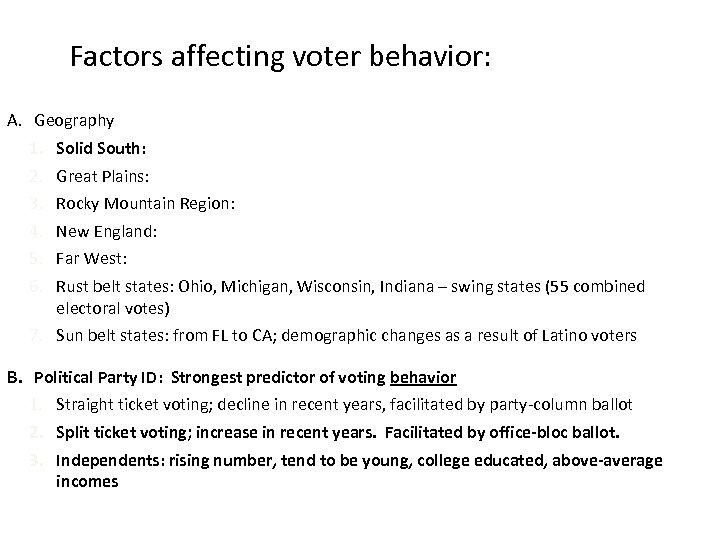This screenshot has width=720, height=540.
Task: Click list number 7 beside Sun belt states
Action: click(x=34, y=334)
